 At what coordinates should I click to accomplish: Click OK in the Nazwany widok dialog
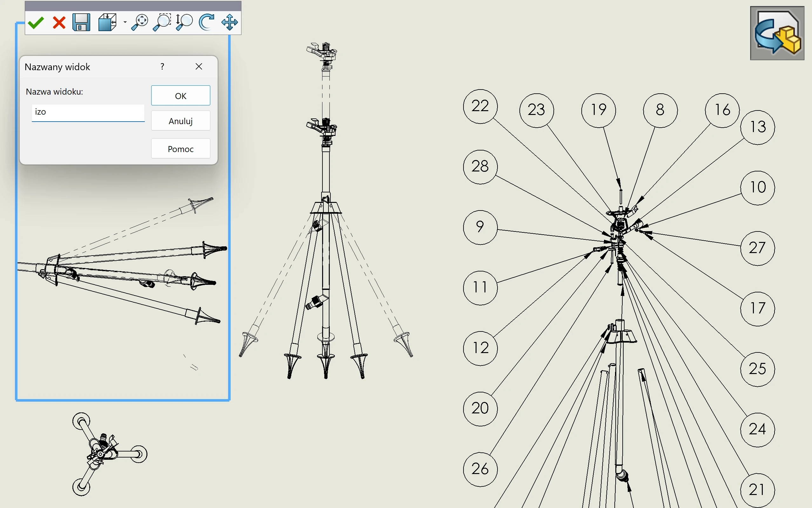click(180, 96)
